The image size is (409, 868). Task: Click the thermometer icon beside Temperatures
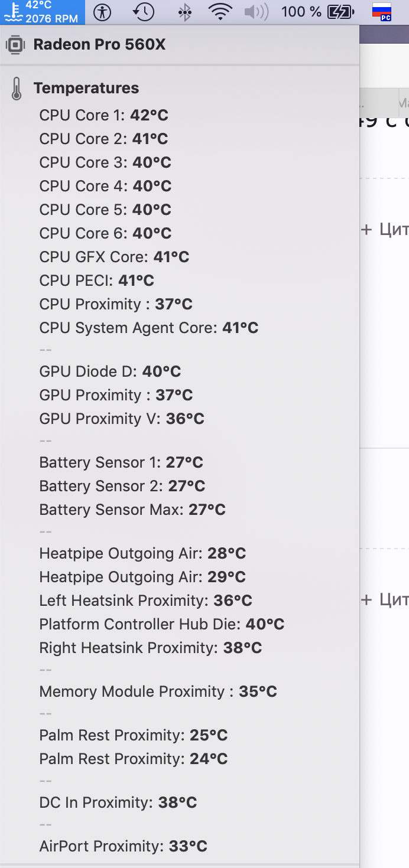pos(16,89)
